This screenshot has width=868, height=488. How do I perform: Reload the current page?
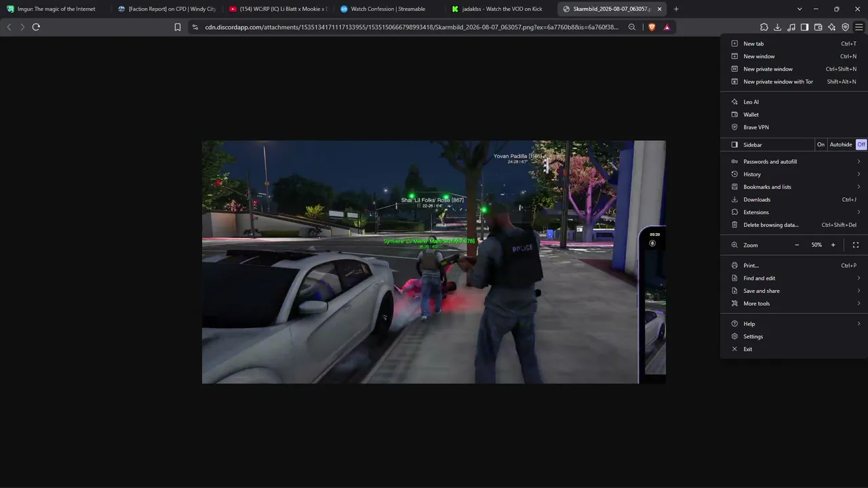point(36,27)
